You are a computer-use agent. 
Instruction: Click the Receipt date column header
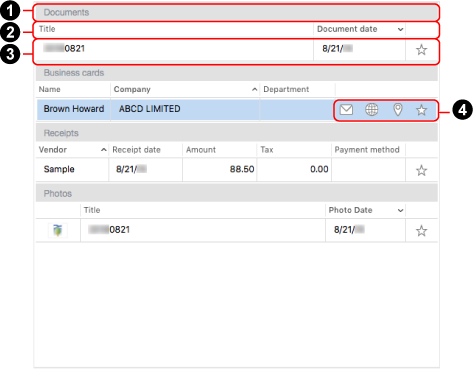145,150
